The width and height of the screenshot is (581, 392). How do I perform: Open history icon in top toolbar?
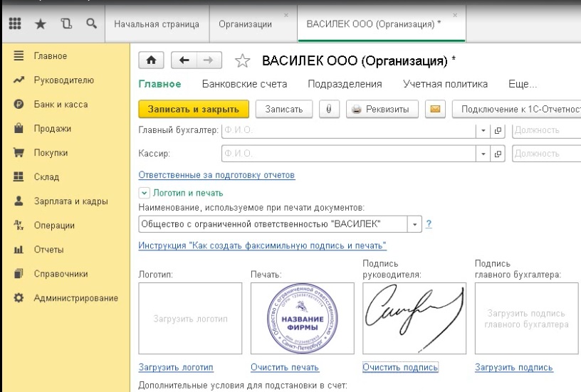(x=66, y=23)
